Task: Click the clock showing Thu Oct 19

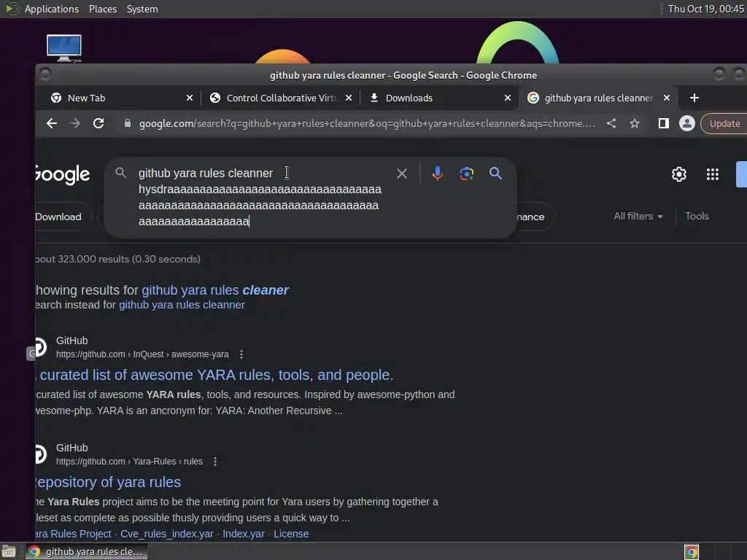Action: 705,9
